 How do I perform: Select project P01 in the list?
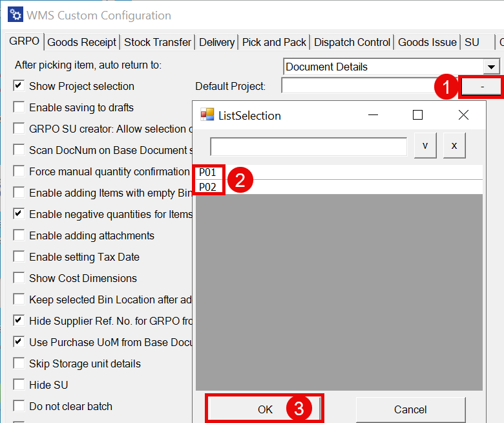coord(339,173)
